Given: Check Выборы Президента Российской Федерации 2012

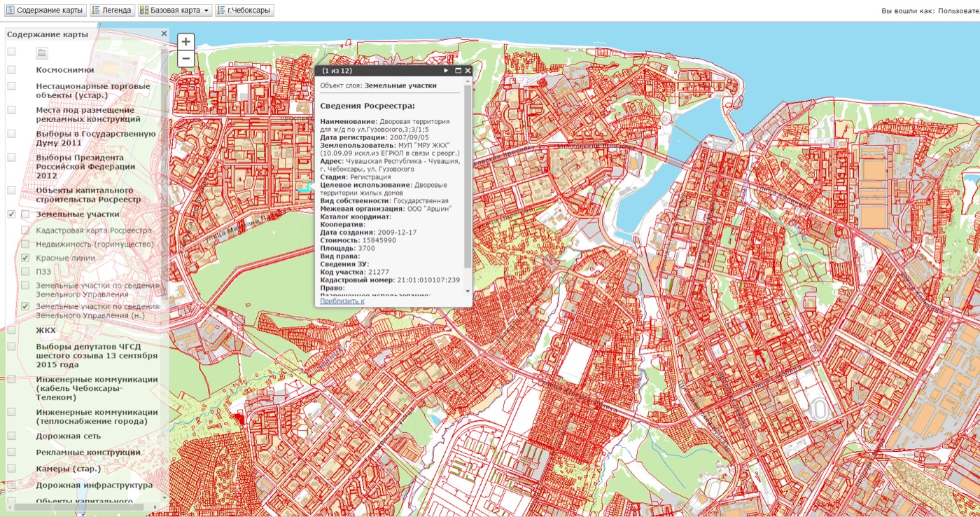Looking at the screenshot, I should click(11, 158).
